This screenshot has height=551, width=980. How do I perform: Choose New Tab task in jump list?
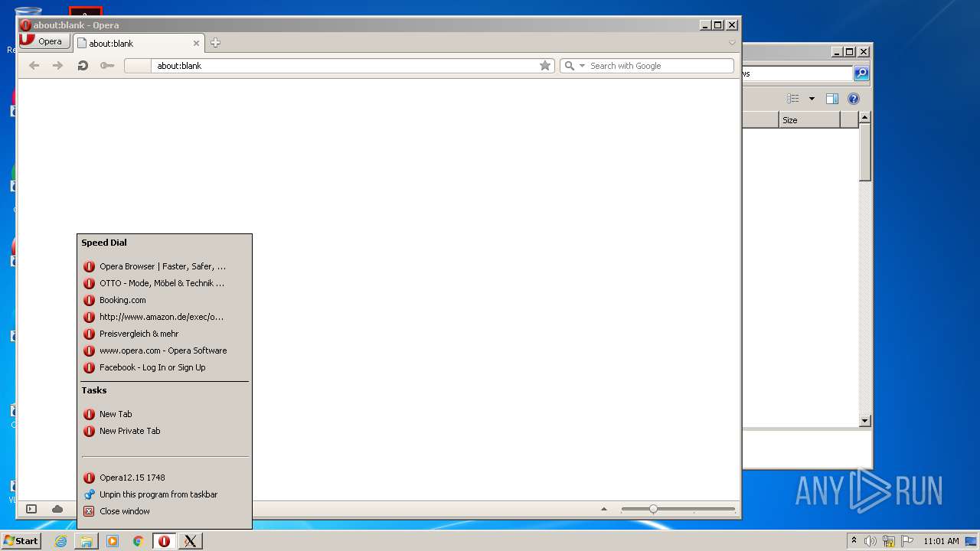click(x=165, y=414)
